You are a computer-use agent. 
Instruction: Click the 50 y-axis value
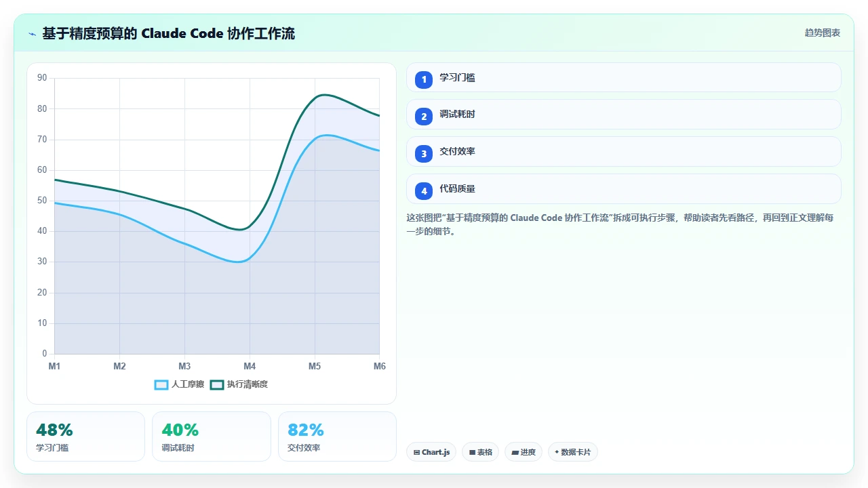click(42, 201)
